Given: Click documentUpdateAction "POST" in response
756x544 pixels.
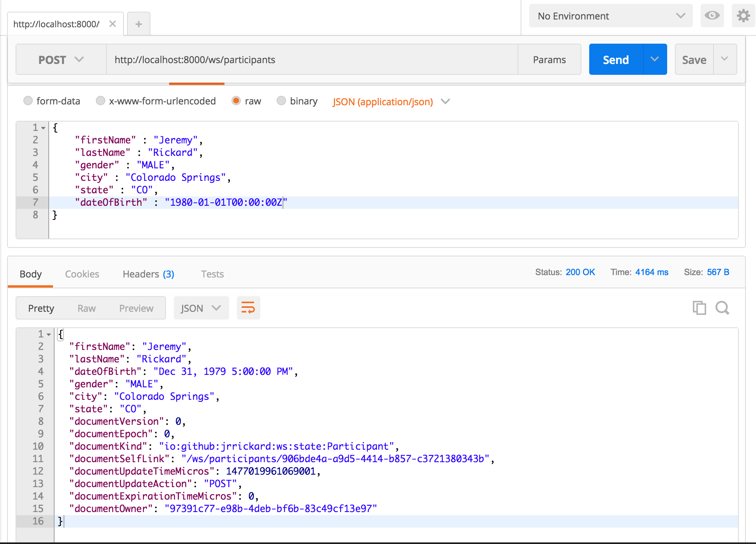Looking at the screenshot, I should (220, 484).
